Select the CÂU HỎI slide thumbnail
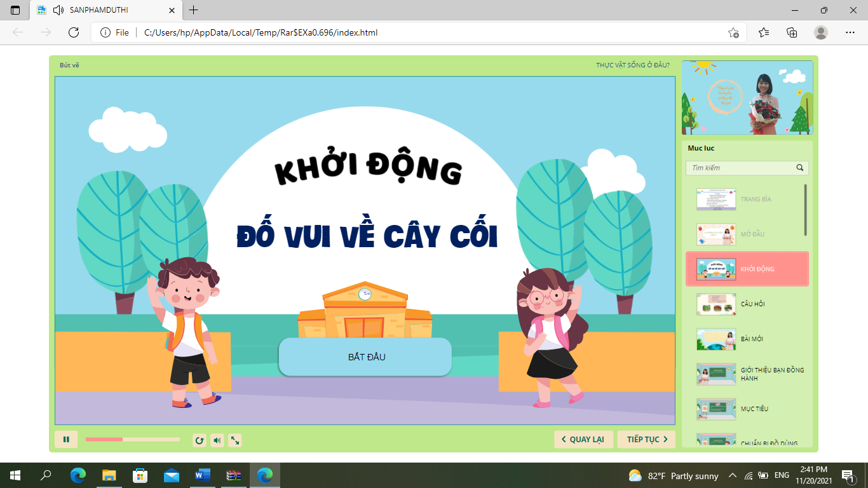Screen dimensions: 868x488 pos(716,304)
